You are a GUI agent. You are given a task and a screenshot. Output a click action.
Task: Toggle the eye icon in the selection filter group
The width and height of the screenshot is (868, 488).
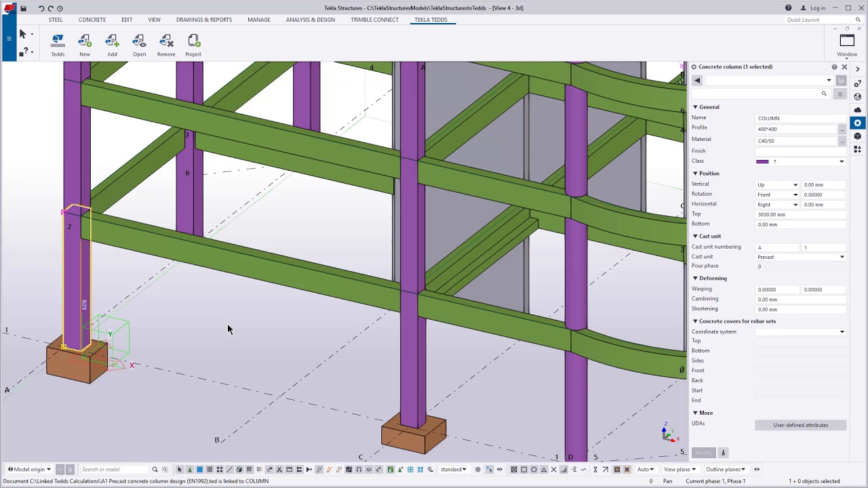point(500,469)
